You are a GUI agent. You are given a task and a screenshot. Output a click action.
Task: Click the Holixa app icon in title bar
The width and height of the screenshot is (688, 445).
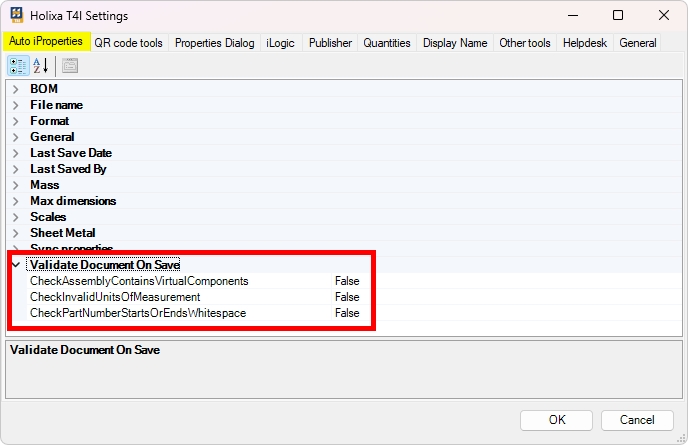(x=17, y=16)
